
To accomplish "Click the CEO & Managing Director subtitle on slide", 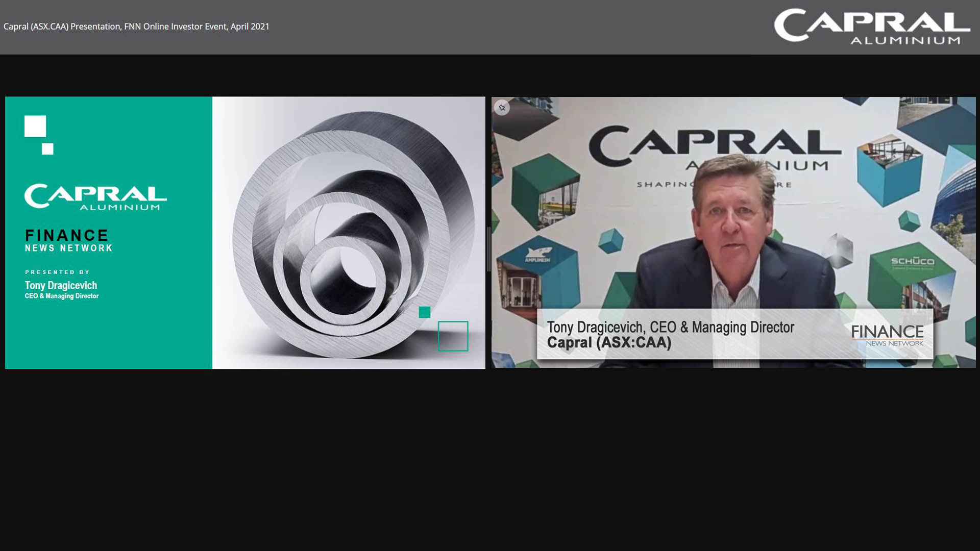I will 62,296.
